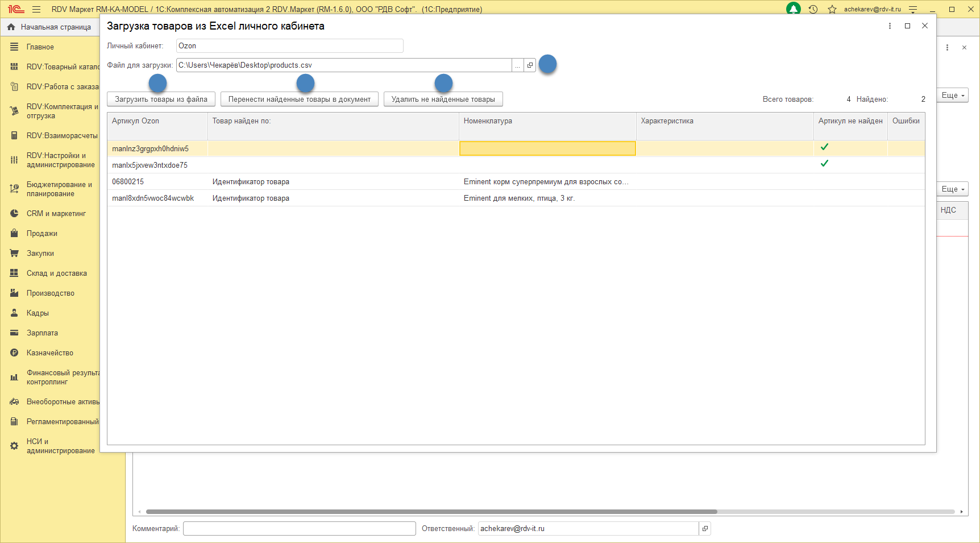Open the Склад и доставка section
The image size is (980, 543).
click(x=56, y=273)
